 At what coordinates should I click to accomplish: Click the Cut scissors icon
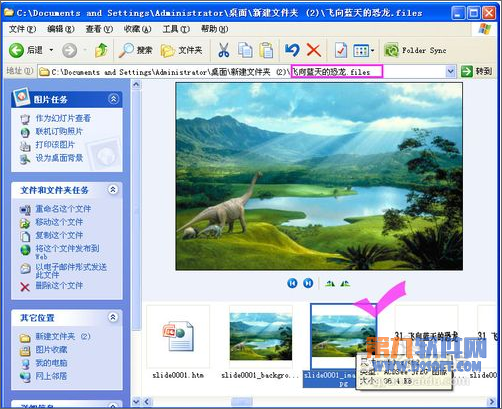pos(224,50)
